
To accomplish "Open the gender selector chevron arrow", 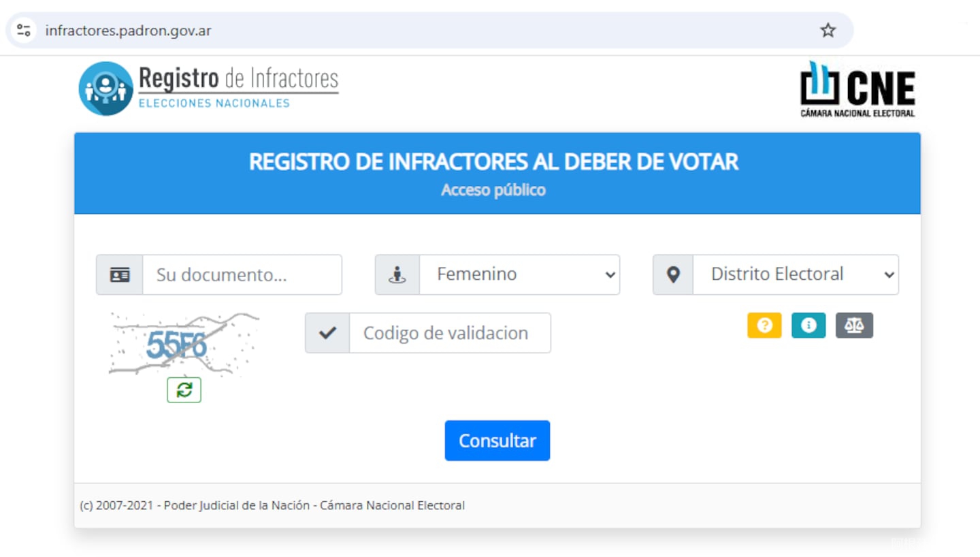I will point(610,274).
